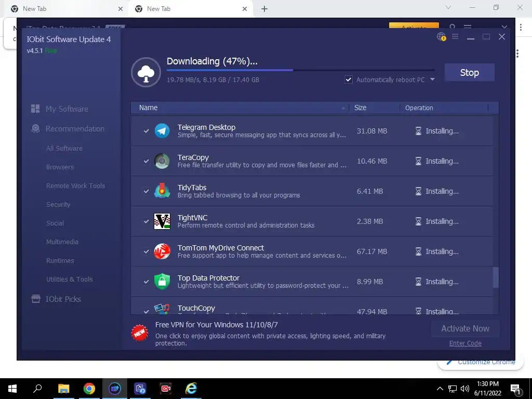Select Security category
The image size is (532, 399).
[x=58, y=204]
